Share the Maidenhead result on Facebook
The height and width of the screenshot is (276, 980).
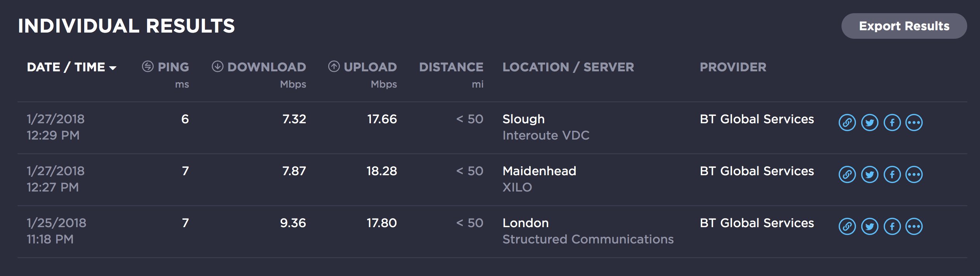click(x=892, y=175)
